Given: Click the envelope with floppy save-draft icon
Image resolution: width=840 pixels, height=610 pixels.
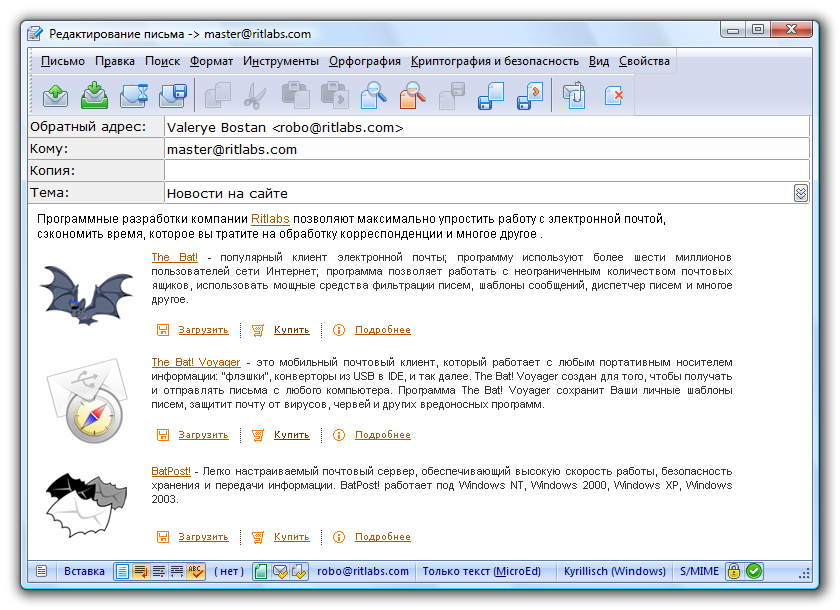Looking at the screenshot, I should (x=172, y=96).
